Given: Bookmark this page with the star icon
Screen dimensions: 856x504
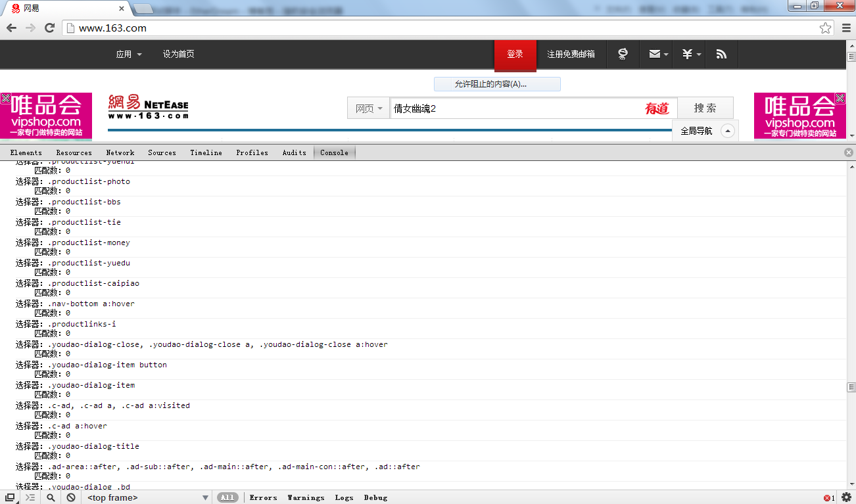Looking at the screenshot, I should (x=825, y=28).
